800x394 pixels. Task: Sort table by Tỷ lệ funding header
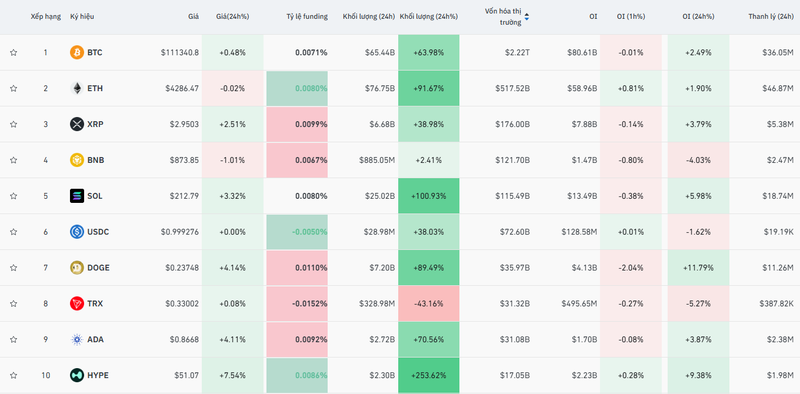(307, 16)
